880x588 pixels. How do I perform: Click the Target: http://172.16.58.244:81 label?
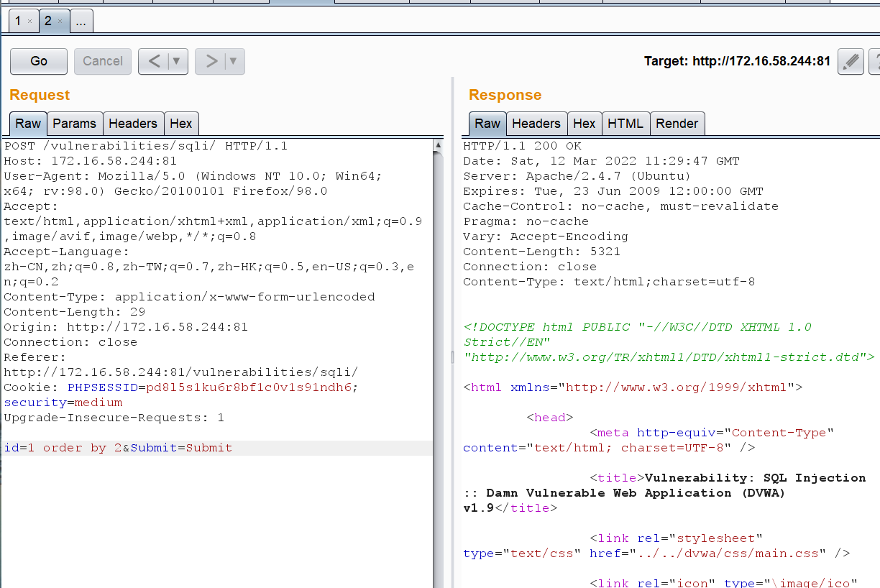coord(737,62)
